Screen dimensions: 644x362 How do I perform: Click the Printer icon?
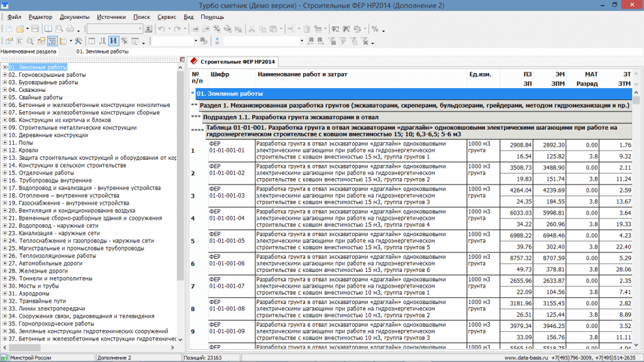pyautogui.click(x=70, y=29)
